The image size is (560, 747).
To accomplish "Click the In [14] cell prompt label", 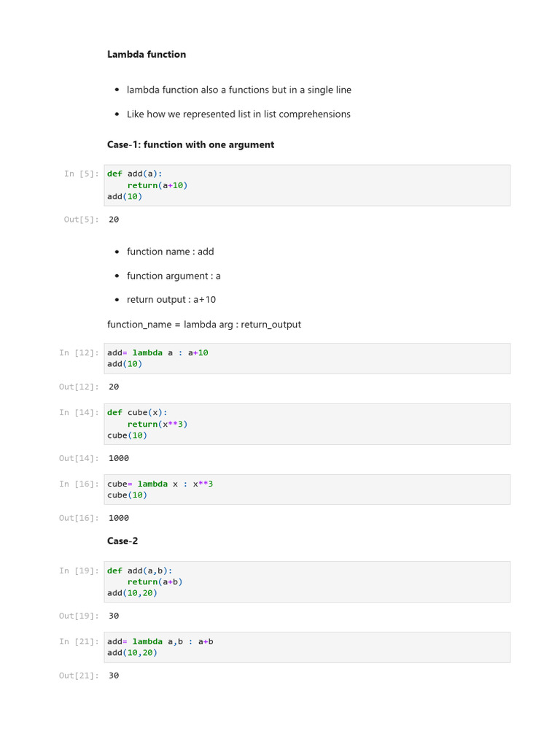I will tap(78, 412).
